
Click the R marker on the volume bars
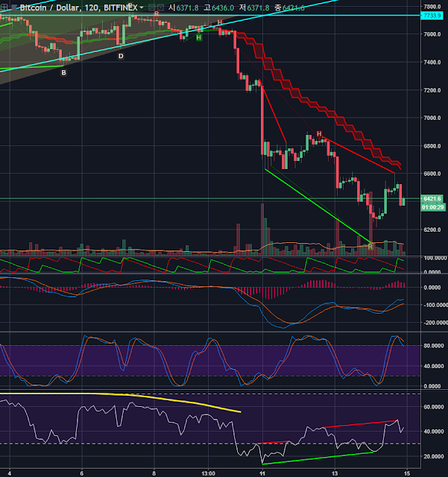tap(370, 247)
